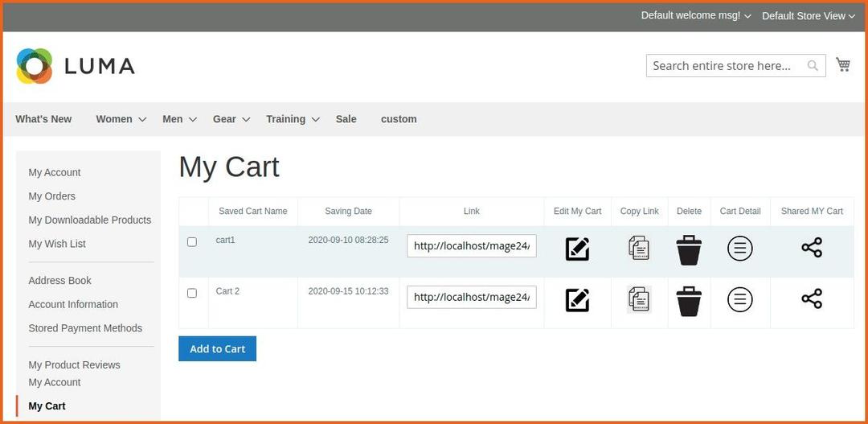Open the shopping cart icon in header
Screen dimensions: 868x424
pyautogui.click(x=843, y=64)
